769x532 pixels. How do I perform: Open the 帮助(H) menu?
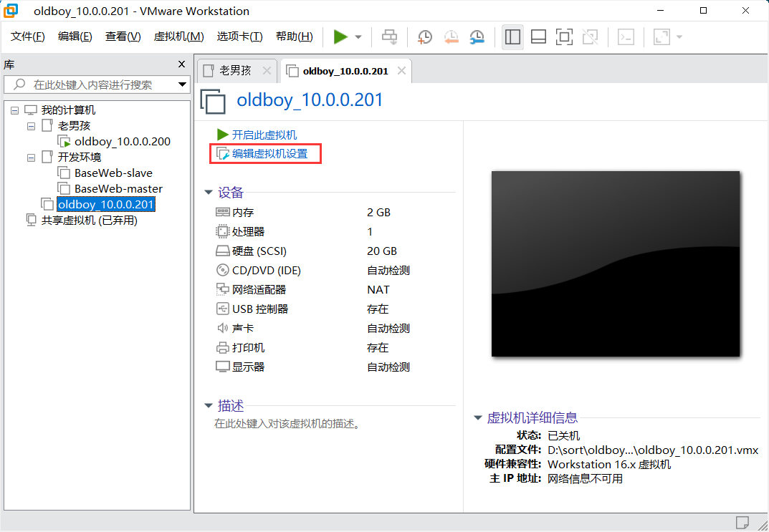(294, 37)
